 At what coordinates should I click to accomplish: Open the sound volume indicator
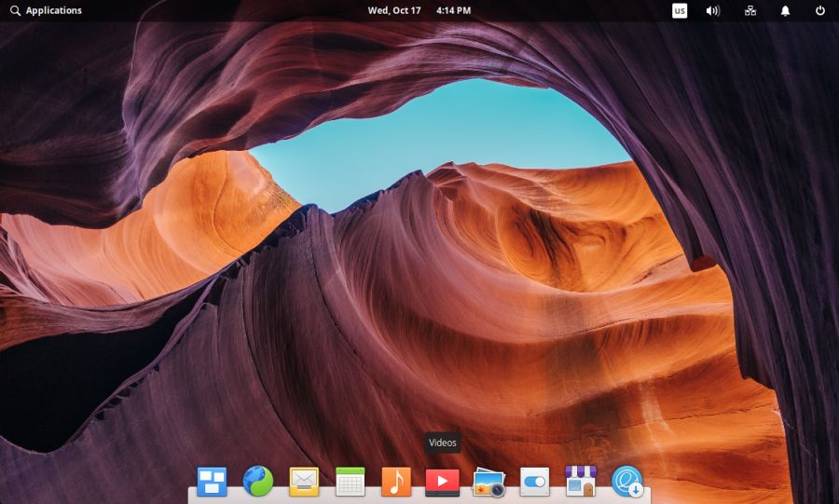coord(713,10)
